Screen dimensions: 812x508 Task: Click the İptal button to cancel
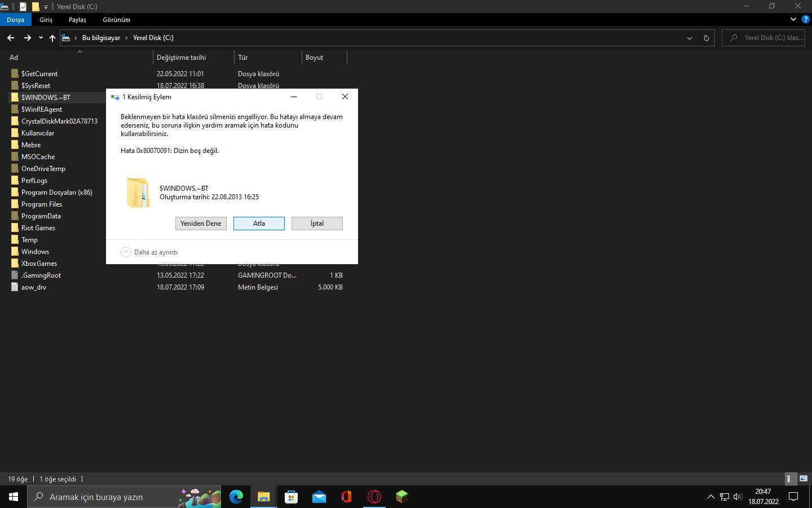pyautogui.click(x=317, y=224)
